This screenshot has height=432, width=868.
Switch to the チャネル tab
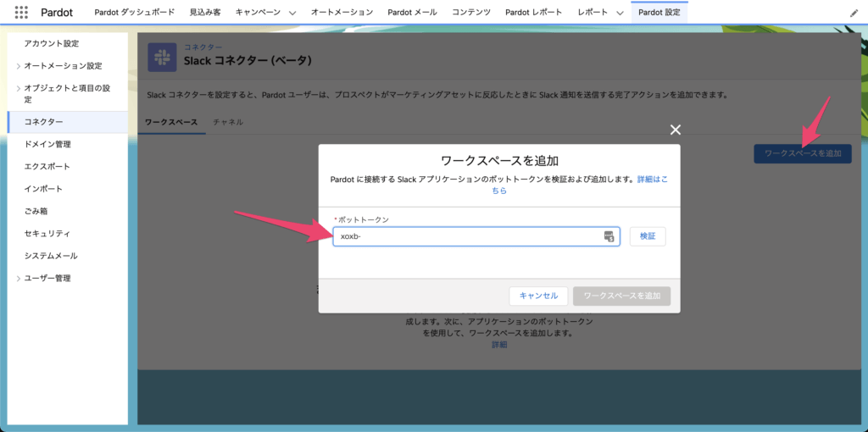click(x=228, y=122)
